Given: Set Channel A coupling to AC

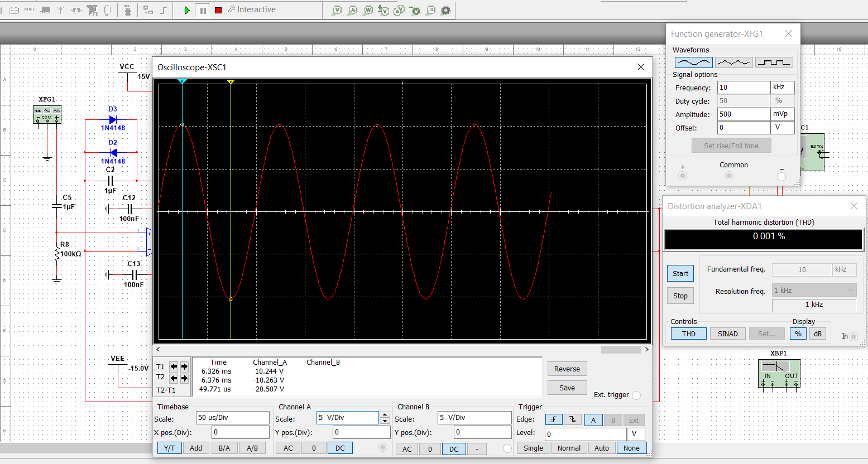Looking at the screenshot, I should tap(288, 448).
